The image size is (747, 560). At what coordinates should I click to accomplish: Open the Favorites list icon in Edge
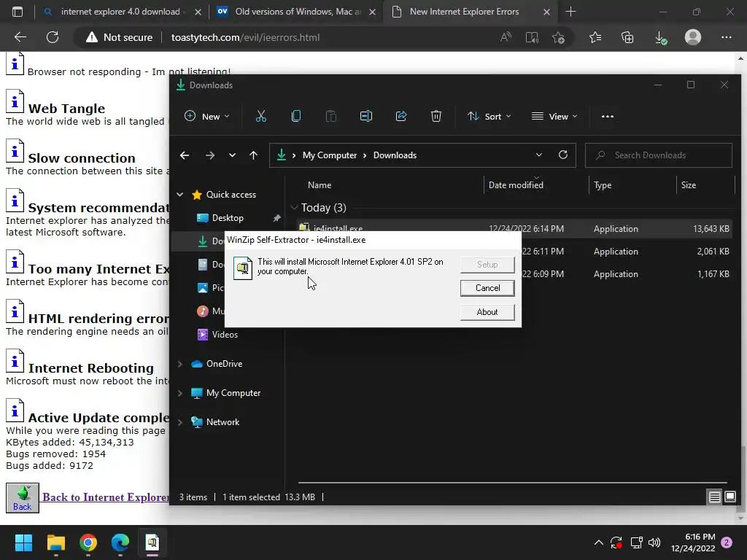(x=595, y=37)
